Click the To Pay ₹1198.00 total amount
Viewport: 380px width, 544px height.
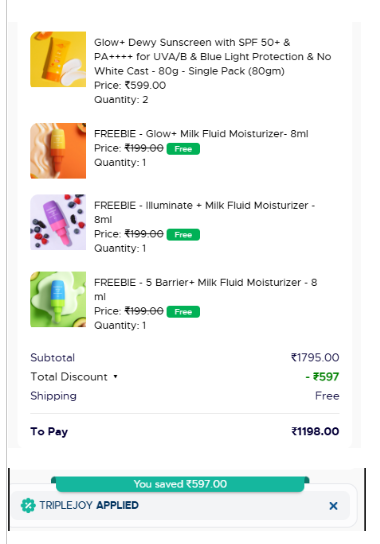tap(315, 431)
